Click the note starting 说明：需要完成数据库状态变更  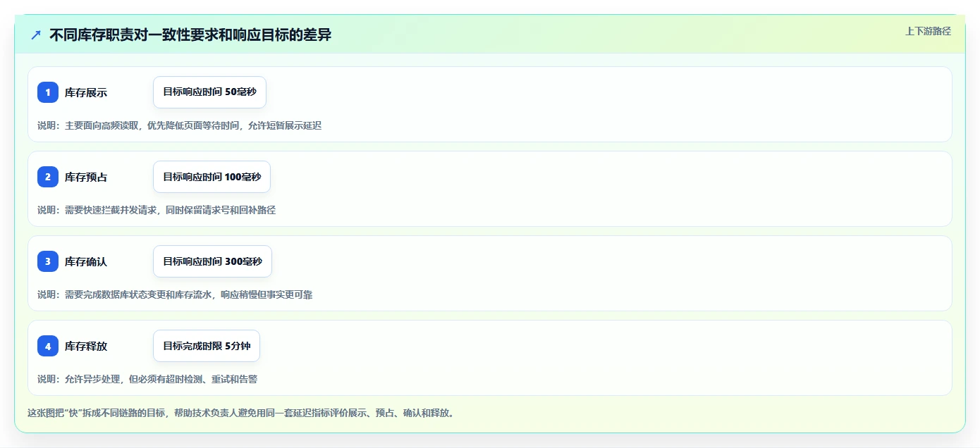pos(175,294)
